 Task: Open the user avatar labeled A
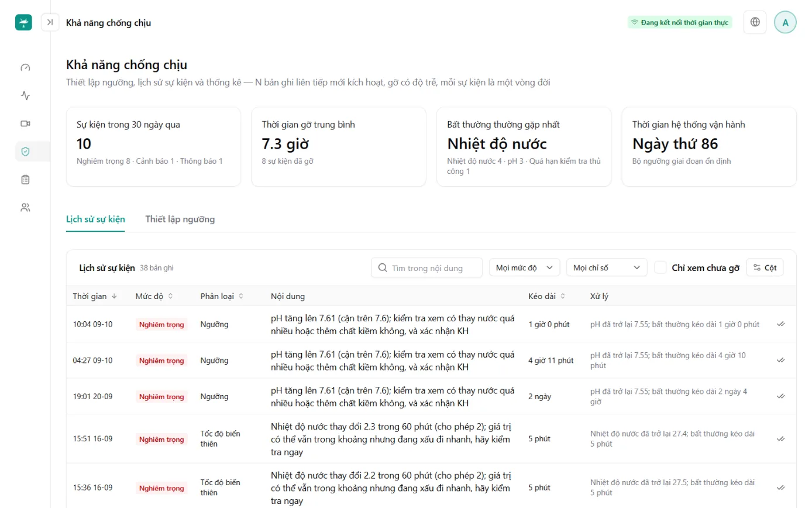click(785, 22)
